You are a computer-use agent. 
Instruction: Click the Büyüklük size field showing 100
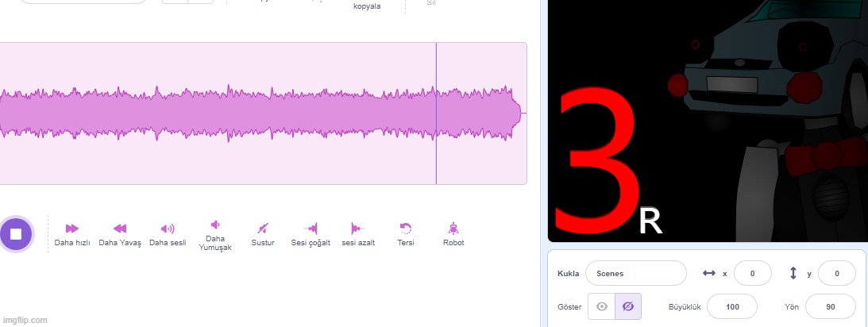click(x=732, y=306)
